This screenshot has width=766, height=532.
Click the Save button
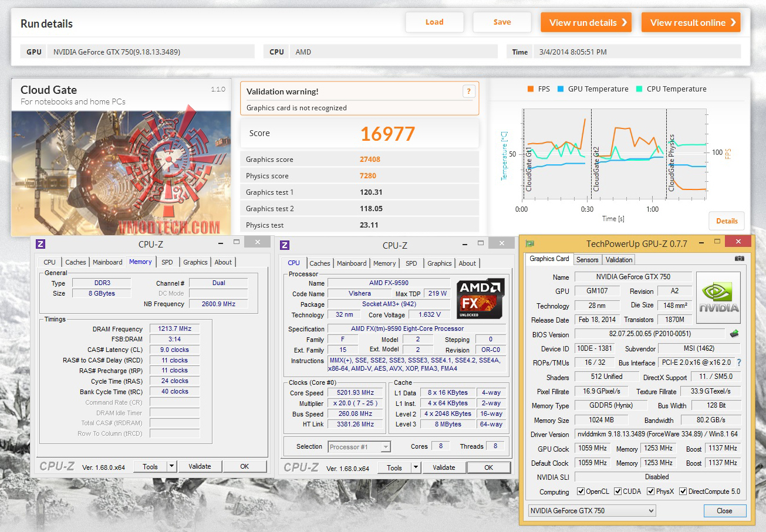502,22
